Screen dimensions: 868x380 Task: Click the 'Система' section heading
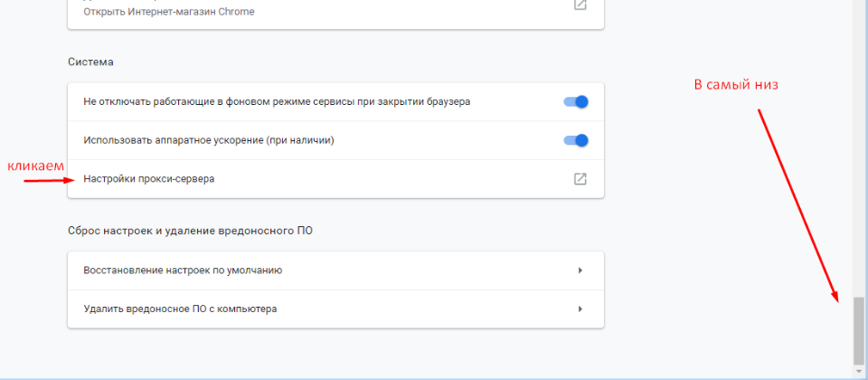click(90, 62)
